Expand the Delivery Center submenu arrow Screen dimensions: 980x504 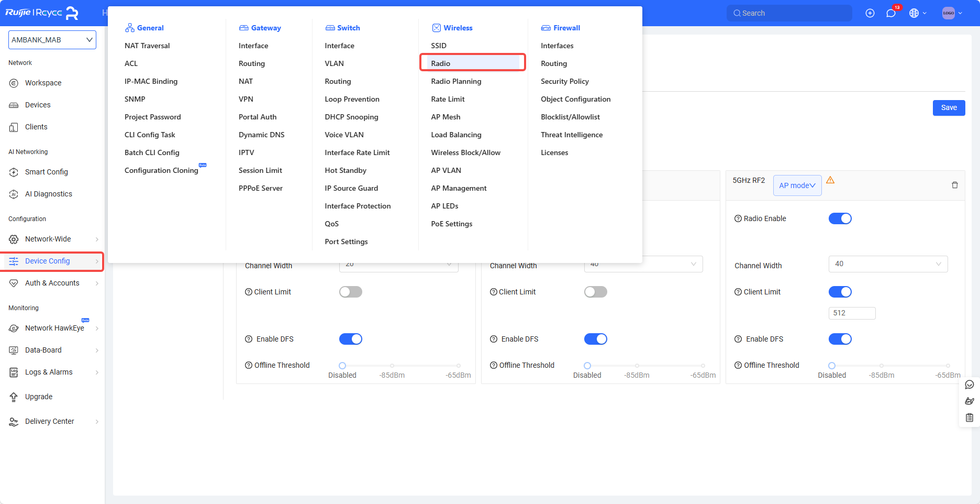(97, 422)
